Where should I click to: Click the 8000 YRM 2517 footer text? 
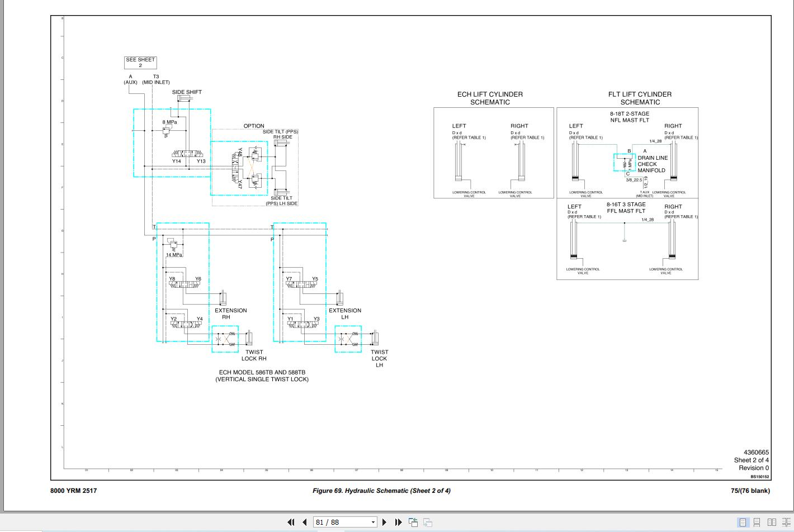[x=73, y=491]
